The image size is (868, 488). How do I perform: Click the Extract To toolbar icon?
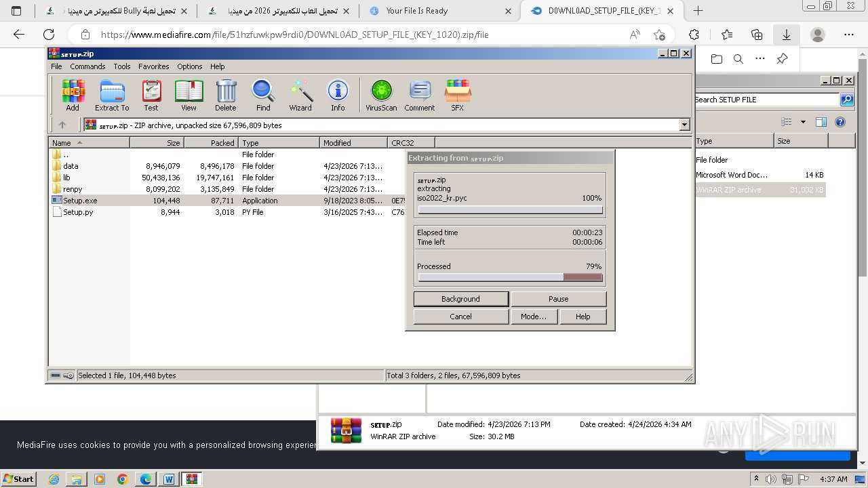[112, 95]
